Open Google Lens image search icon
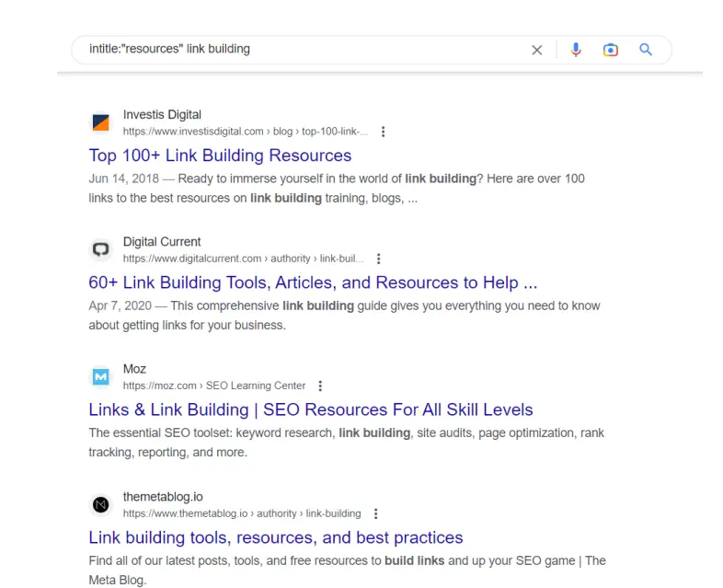723x588 pixels. tap(611, 50)
